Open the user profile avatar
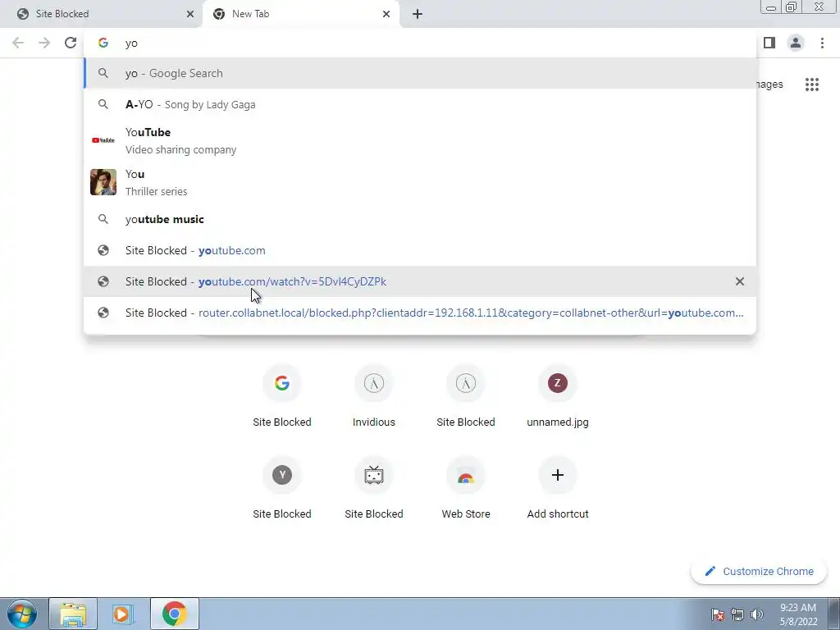This screenshot has height=630, width=840. coord(796,43)
